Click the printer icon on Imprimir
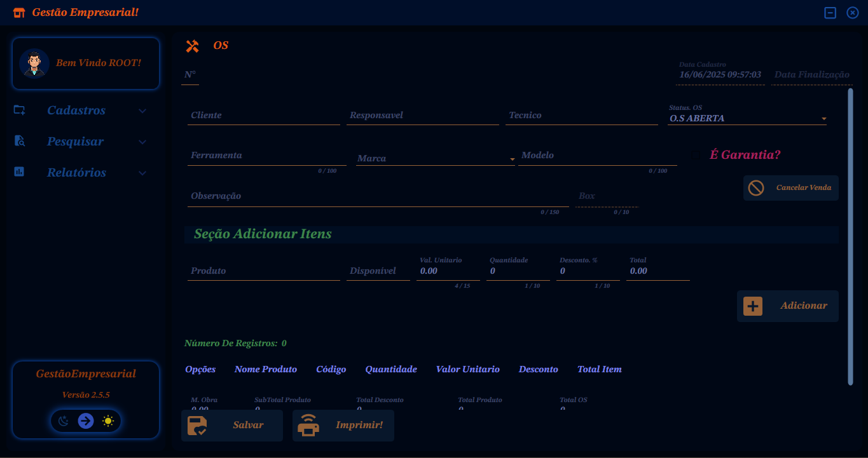The image size is (868, 458). [x=308, y=426]
